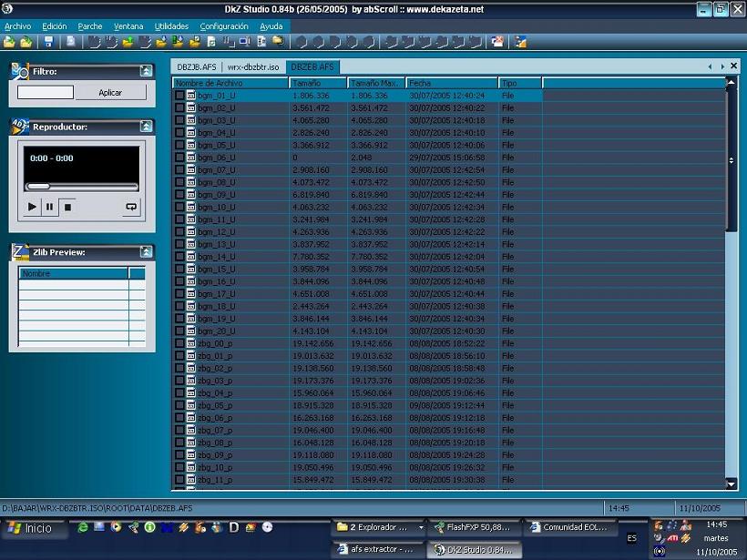The width and height of the screenshot is (747, 560).
Task: Click the last toolbar icon after the envelope
Action: tap(521, 42)
